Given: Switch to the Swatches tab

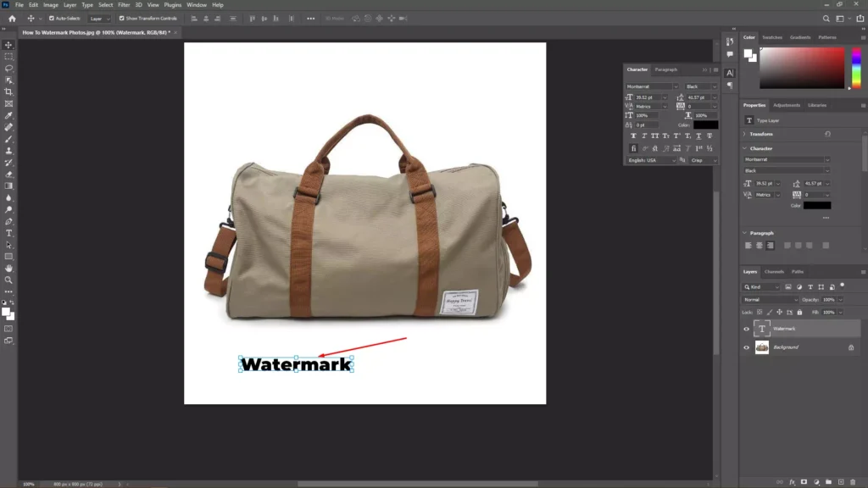Looking at the screenshot, I should (x=772, y=37).
